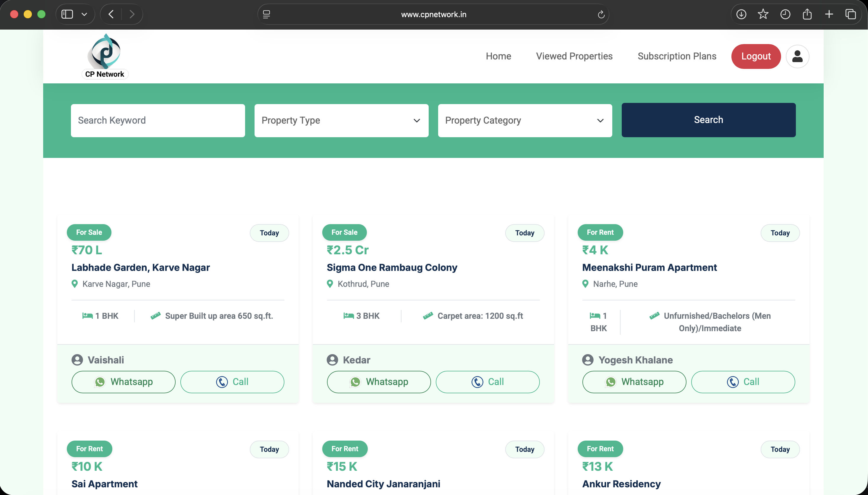Click the CP Network logo

click(x=105, y=56)
